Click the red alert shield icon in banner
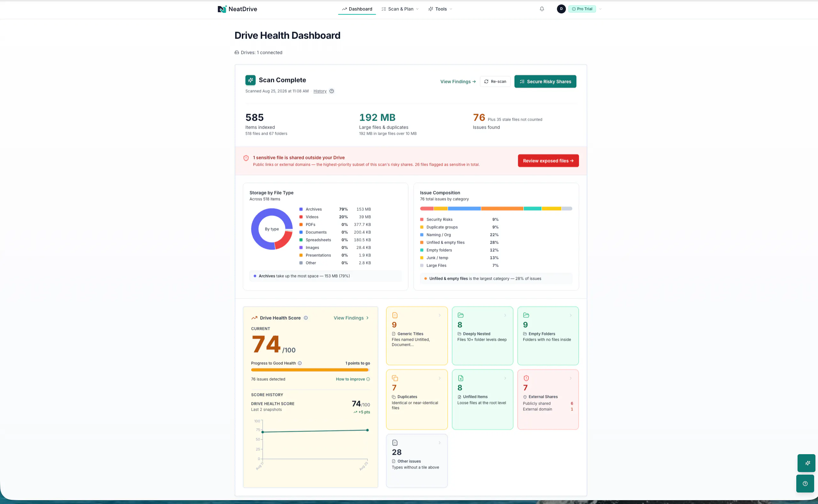Image resolution: width=818 pixels, height=504 pixels. (x=246, y=158)
